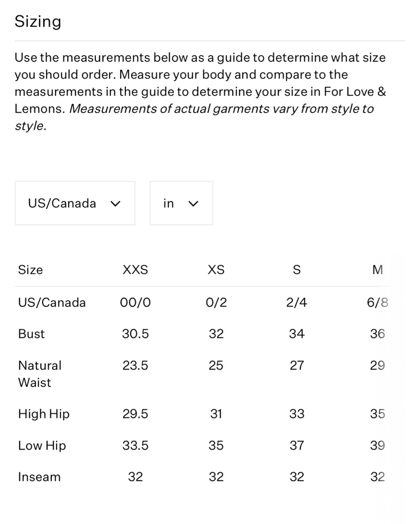
Task: Click the Natural Waist row label
Action: point(40,374)
